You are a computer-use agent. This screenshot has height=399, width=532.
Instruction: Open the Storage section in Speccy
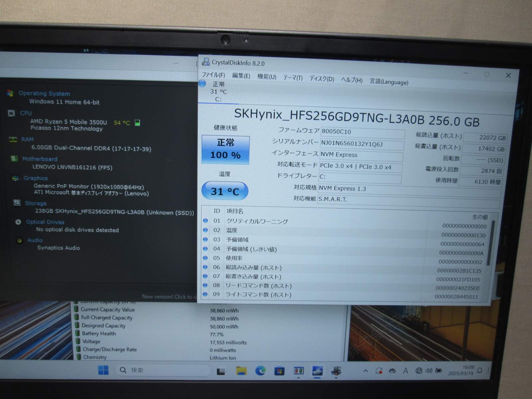36,203
